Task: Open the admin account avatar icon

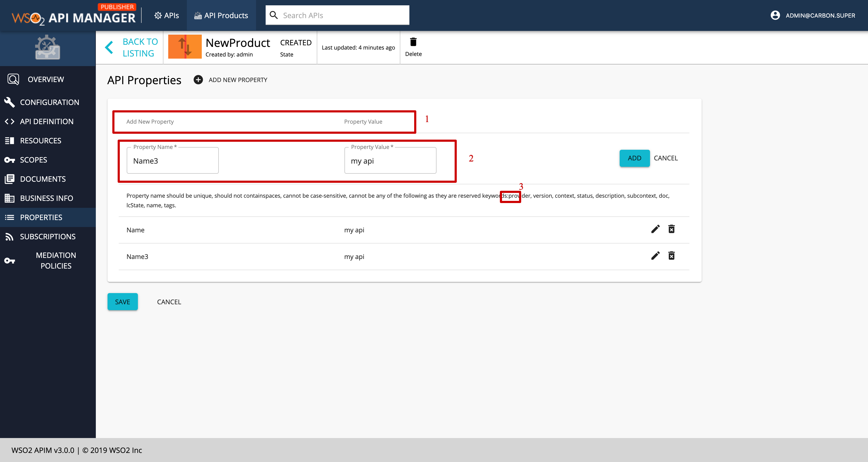Action: click(x=775, y=15)
